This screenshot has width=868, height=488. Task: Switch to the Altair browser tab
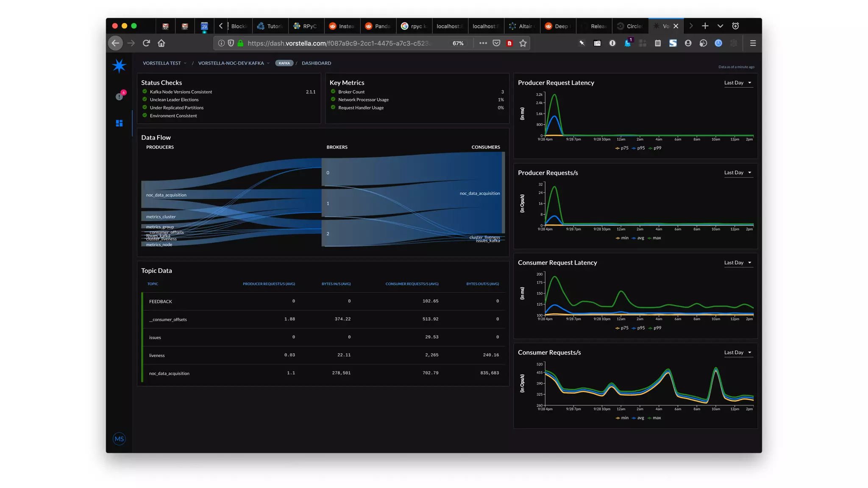522,26
